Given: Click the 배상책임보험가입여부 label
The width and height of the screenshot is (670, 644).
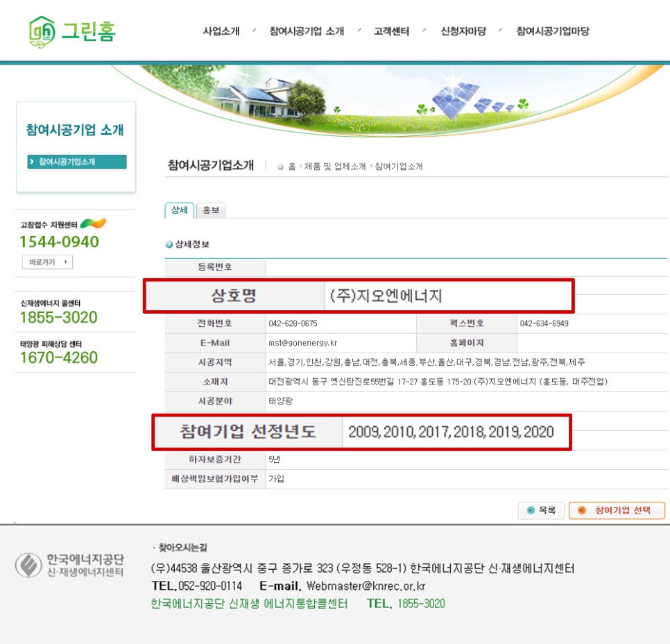Looking at the screenshot, I should click(215, 479).
